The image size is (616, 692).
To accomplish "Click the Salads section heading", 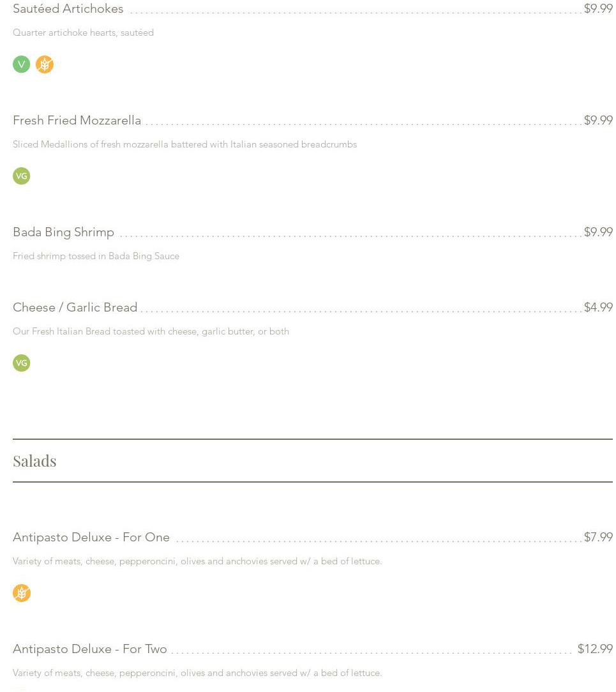I will pos(34,461).
